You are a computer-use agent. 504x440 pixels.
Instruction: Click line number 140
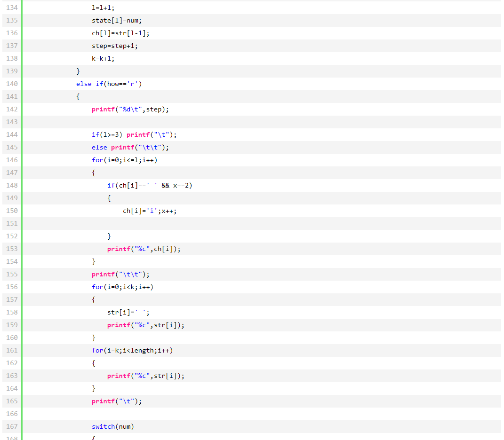pyautogui.click(x=12, y=84)
